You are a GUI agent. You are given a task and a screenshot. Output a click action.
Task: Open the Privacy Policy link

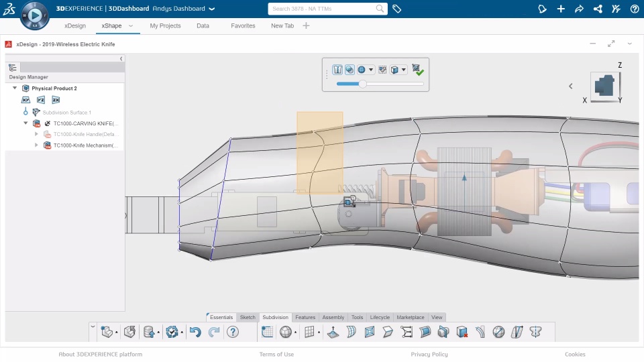coord(429,354)
